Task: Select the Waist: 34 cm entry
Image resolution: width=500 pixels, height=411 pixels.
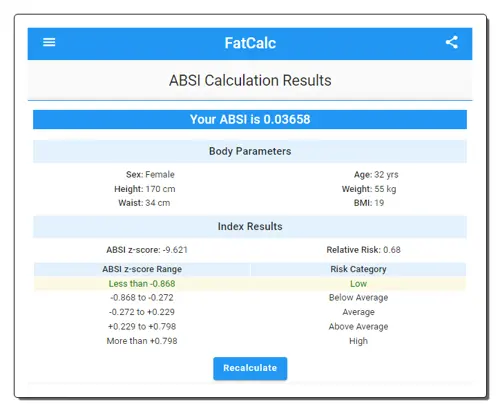Action: pos(144,203)
